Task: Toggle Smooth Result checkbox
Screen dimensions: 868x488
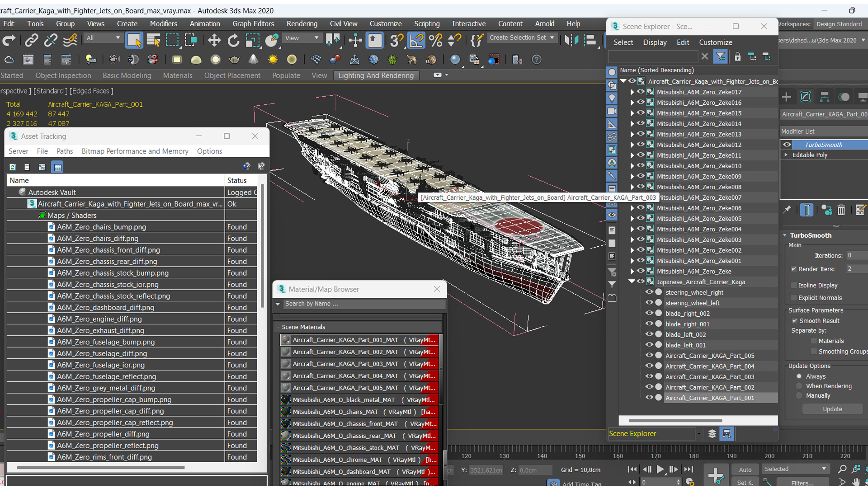Action: [794, 321]
